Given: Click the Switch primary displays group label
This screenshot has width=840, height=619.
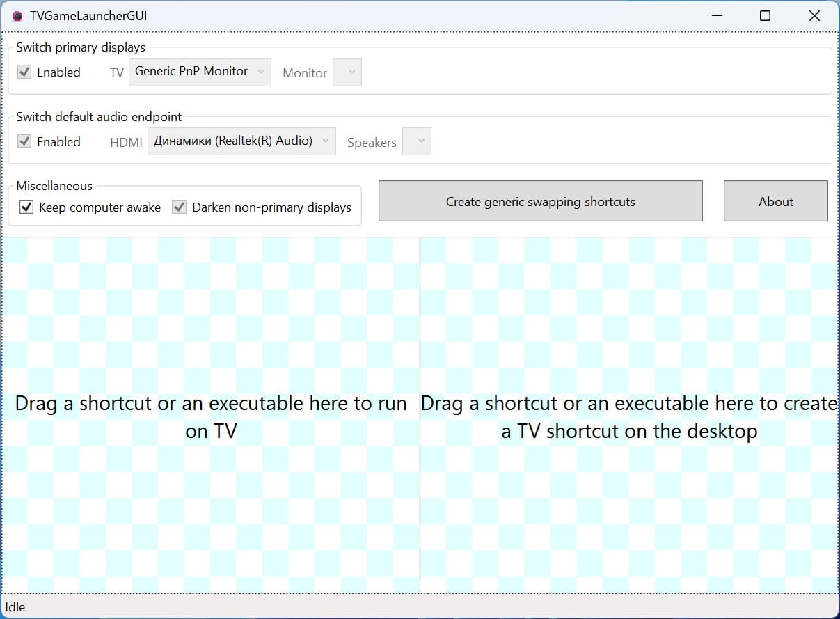Looking at the screenshot, I should [x=81, y=48].
